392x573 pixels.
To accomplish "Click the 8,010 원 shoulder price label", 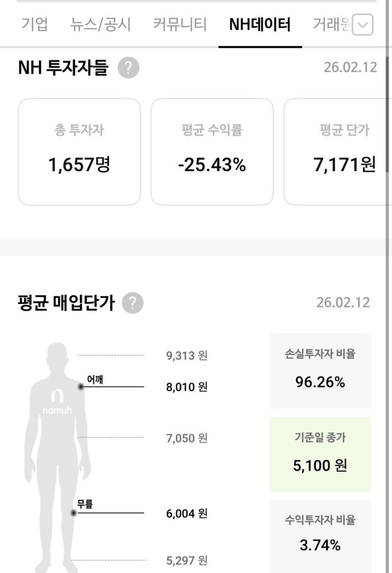I will pyautogui.click(x=187, y=387).
